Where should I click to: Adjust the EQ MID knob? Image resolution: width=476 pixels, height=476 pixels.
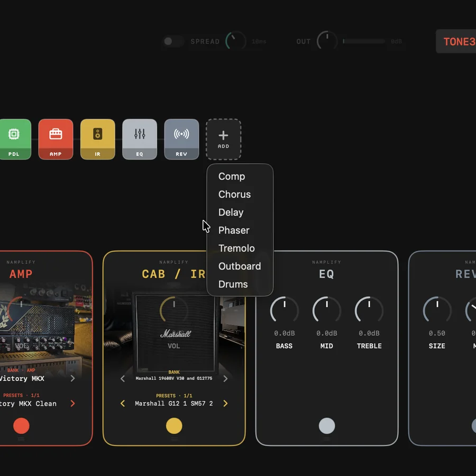(327, 310)
